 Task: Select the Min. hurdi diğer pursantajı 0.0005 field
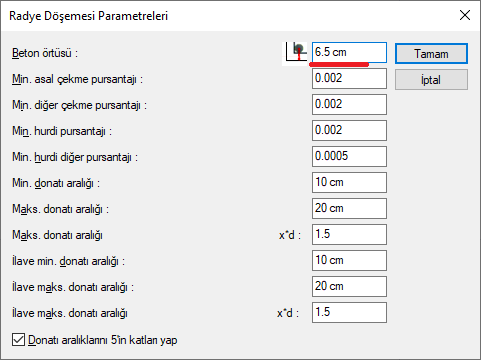coord(349,156)
